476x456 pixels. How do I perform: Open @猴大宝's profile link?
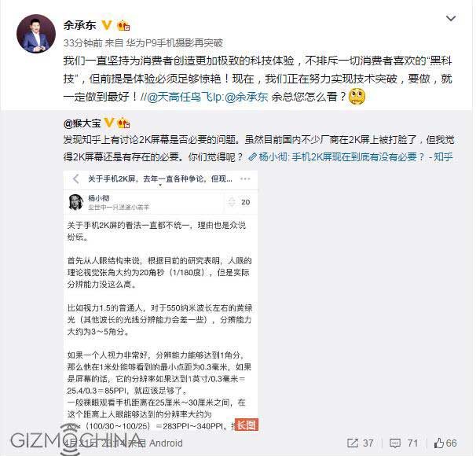[82, 123]
